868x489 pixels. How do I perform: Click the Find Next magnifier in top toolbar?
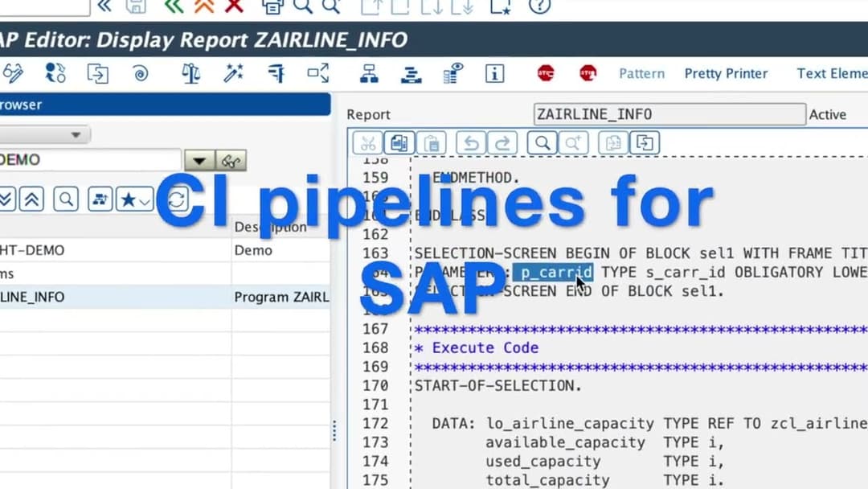click(x=332, y=6)
